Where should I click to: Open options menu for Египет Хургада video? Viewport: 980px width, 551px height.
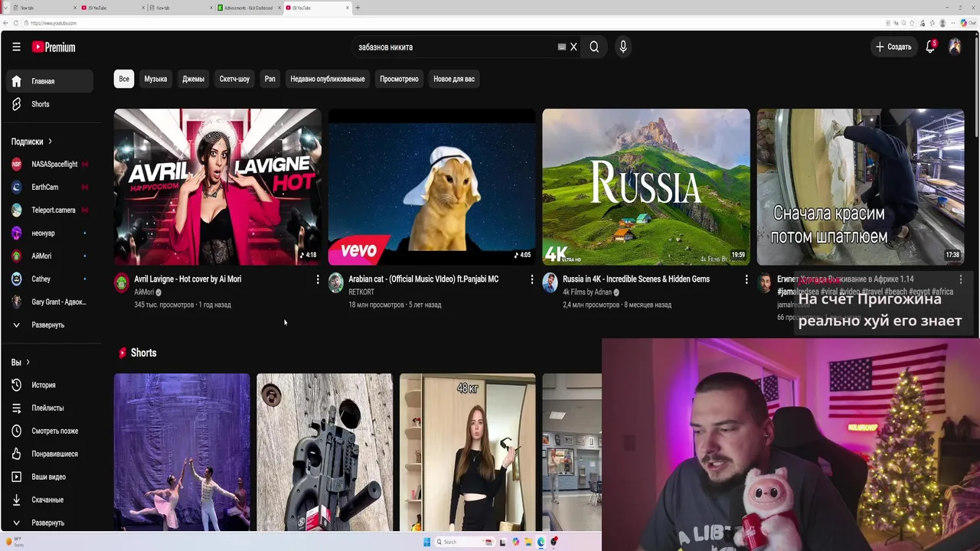(x=961, y=279)
